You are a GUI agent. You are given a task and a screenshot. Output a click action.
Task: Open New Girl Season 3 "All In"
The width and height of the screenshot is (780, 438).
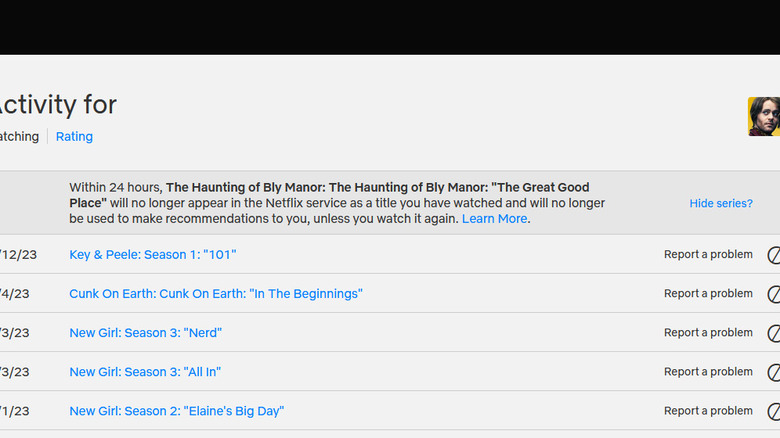(x=145, y=372)
